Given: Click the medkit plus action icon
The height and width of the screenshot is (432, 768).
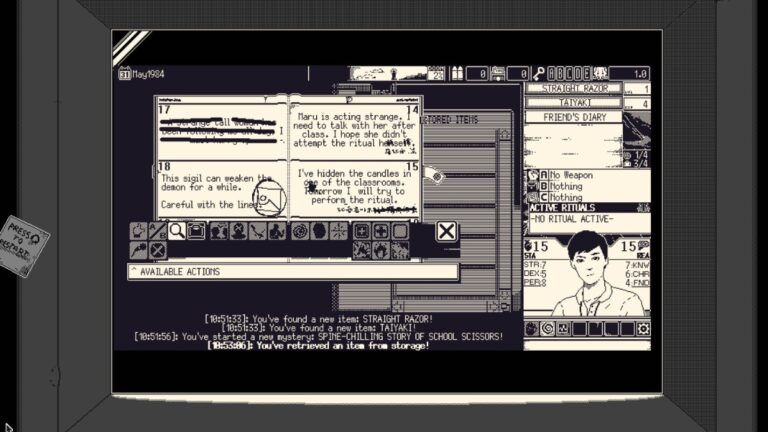Looking at the screenshot, I should pyautogui.click(x=381, y=231).
